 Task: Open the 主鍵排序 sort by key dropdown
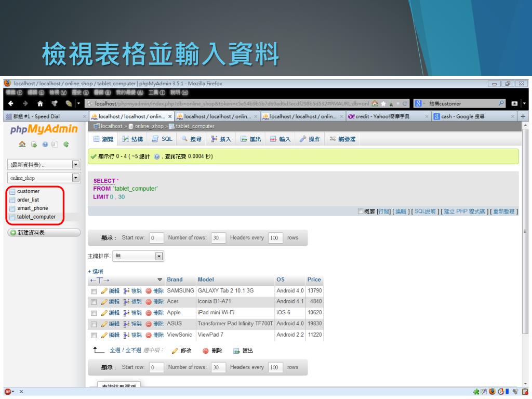point(138,256)
